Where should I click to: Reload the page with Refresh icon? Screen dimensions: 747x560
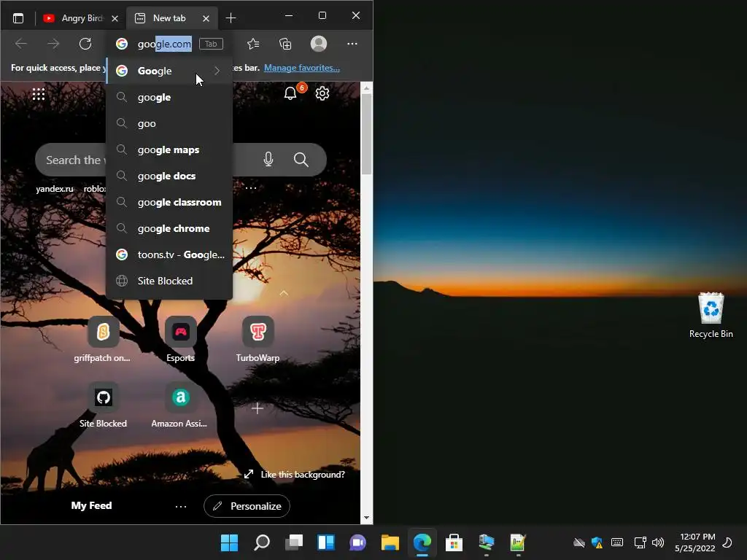point(85,44)
